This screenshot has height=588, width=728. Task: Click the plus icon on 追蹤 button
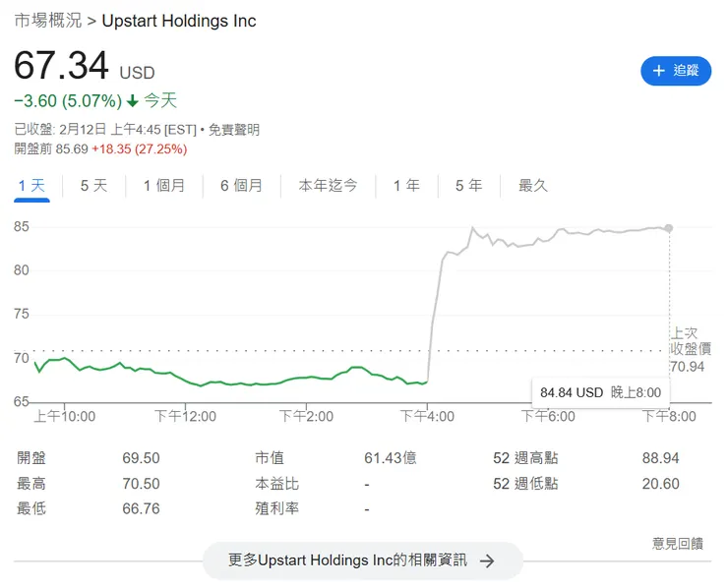coord(659,71)
